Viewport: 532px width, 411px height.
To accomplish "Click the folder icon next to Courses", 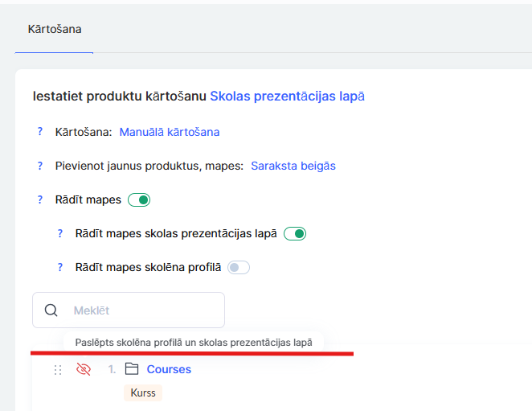I will pyautogui.click(x=132, y=370).
